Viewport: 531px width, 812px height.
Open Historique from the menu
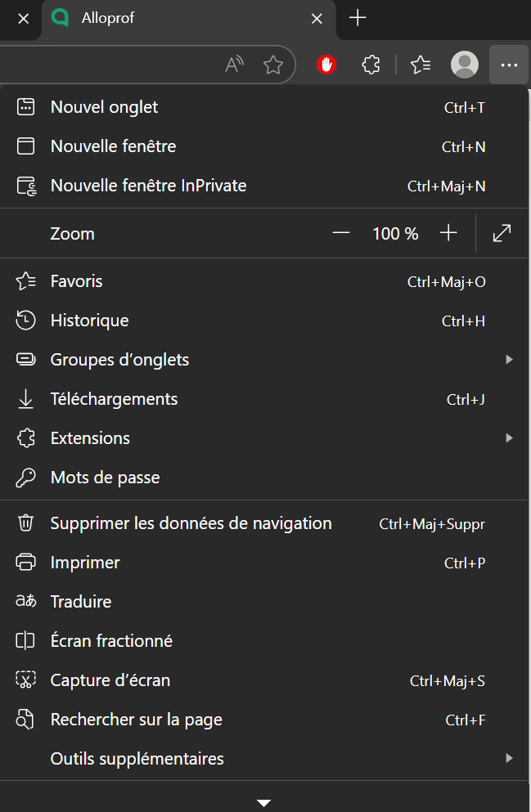point(90,321)
